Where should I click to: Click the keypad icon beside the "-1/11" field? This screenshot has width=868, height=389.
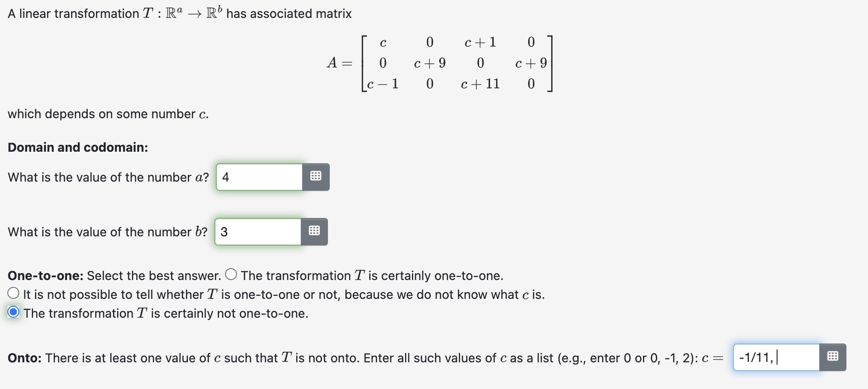(834, 356)
